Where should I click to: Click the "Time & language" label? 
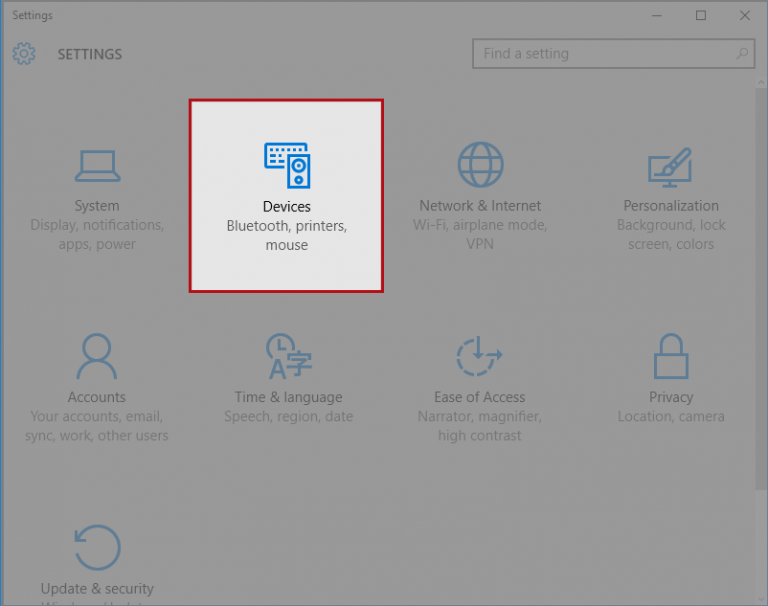tap(288, 397)
